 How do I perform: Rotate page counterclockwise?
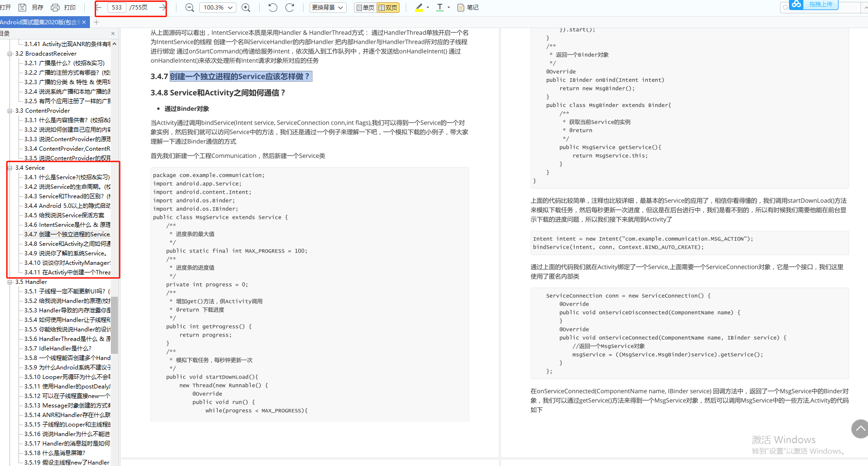point(273,7)
